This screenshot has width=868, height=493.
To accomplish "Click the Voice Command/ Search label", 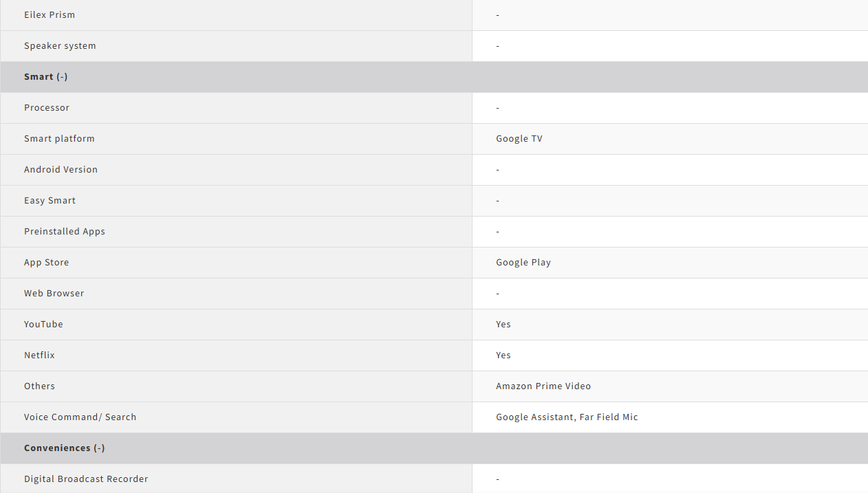I will pos(80,417).
